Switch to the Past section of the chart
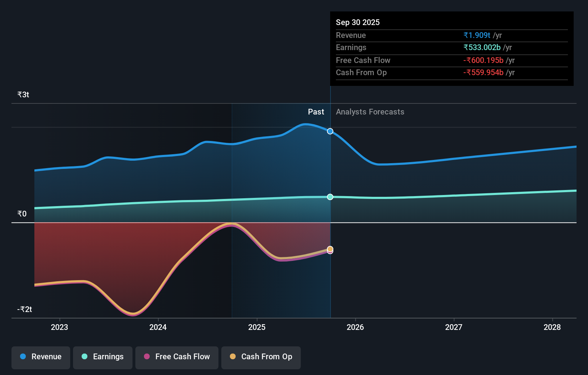Image resolution: width=588 pixels, height=375 pixels. point(316,112)
